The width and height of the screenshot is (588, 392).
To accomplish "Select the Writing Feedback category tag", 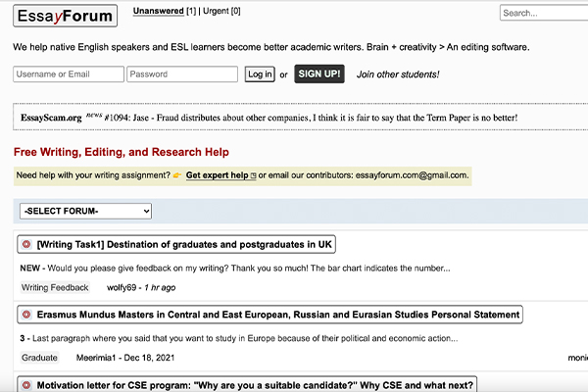I will point(55,287).
